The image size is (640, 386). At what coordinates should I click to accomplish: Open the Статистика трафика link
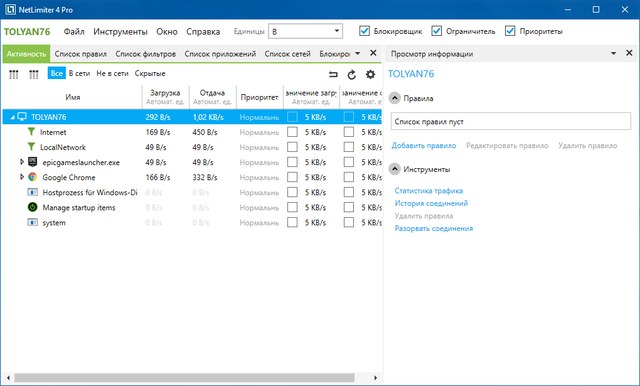pyautogui.click(x=429, y=191)
